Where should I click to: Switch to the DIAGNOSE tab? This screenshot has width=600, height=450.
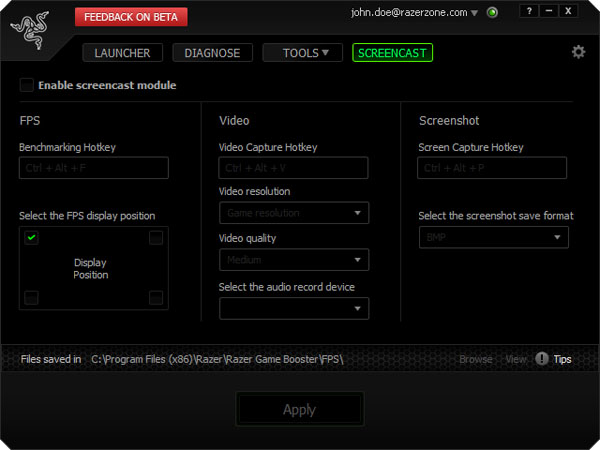(212, 53)
